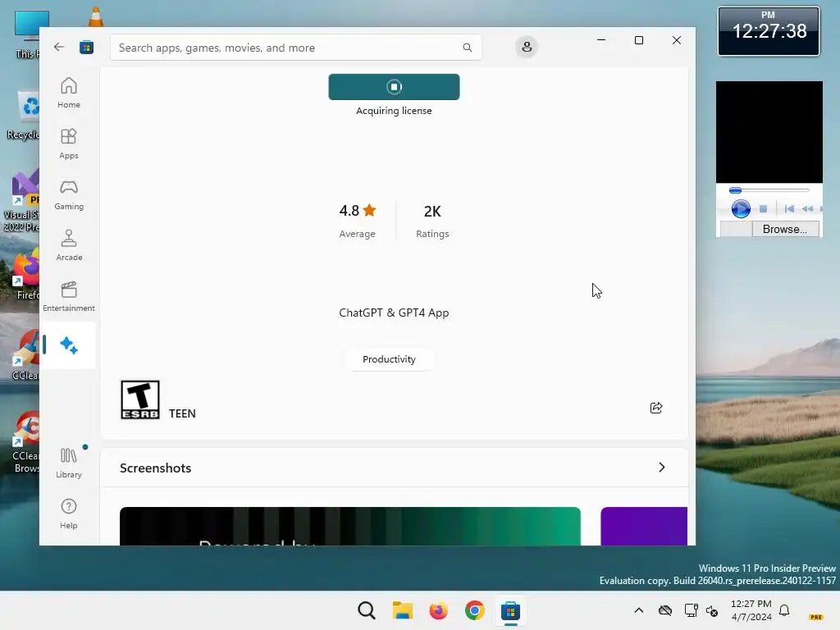The image size is (840, 630).
Task: Open the taskbar date and time
Action: [751, 610]
